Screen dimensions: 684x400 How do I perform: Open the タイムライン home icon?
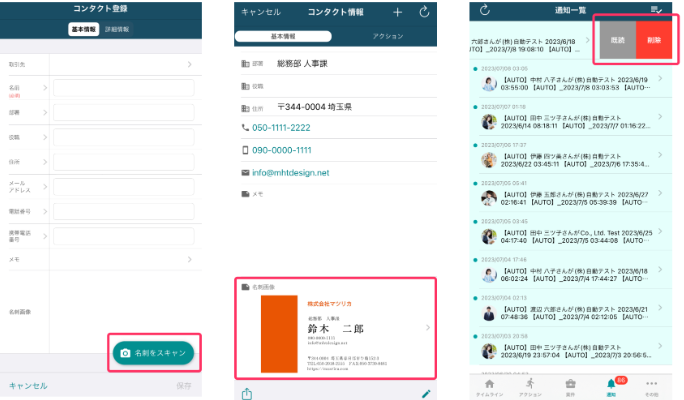click(x=489, y=386)
